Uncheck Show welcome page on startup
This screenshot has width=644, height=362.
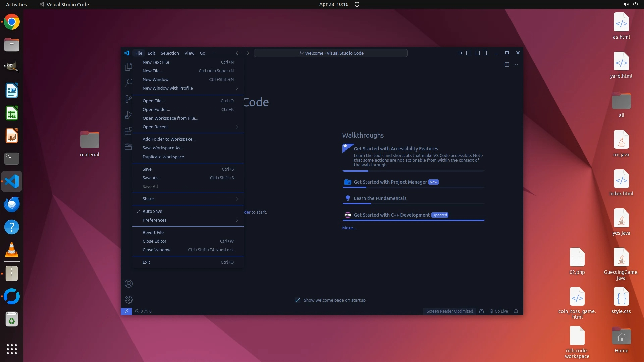pos(297,300)
